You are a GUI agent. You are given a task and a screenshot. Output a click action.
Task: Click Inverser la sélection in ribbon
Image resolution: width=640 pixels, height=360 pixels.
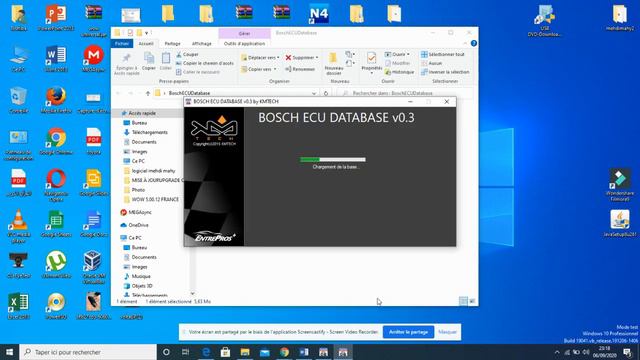(445, 72)
